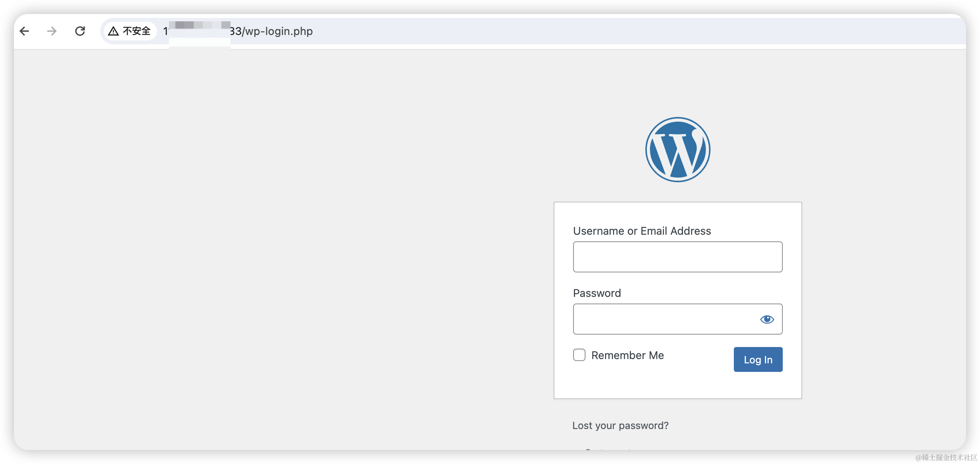Click the browser forward arrow
The width and height of the screenshot is (980, 464).
click(x=52, y=31)
